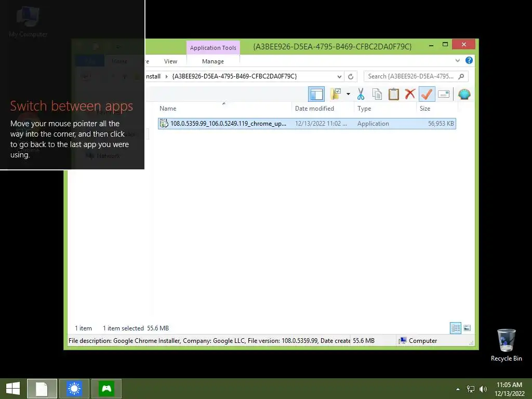Open the Xbox Games taskbar icon

tap(107, 389)
